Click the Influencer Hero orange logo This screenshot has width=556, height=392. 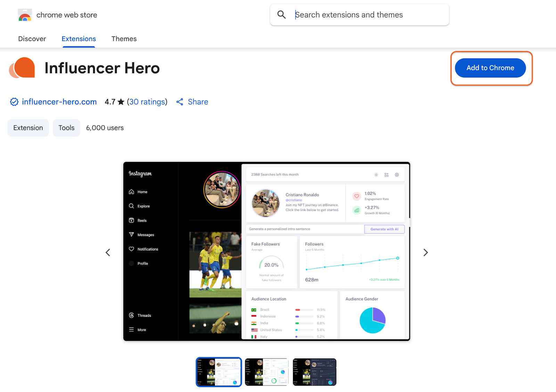click(22, 68)
